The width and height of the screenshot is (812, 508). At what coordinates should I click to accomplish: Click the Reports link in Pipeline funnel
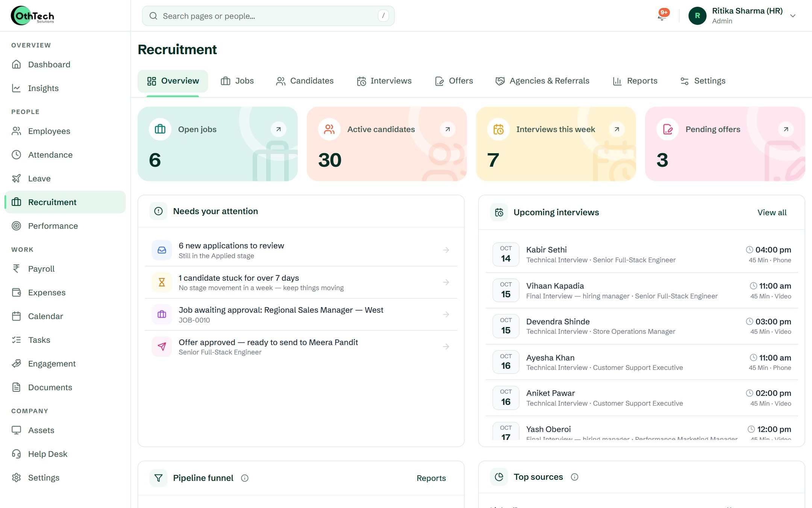click(431, 478)
